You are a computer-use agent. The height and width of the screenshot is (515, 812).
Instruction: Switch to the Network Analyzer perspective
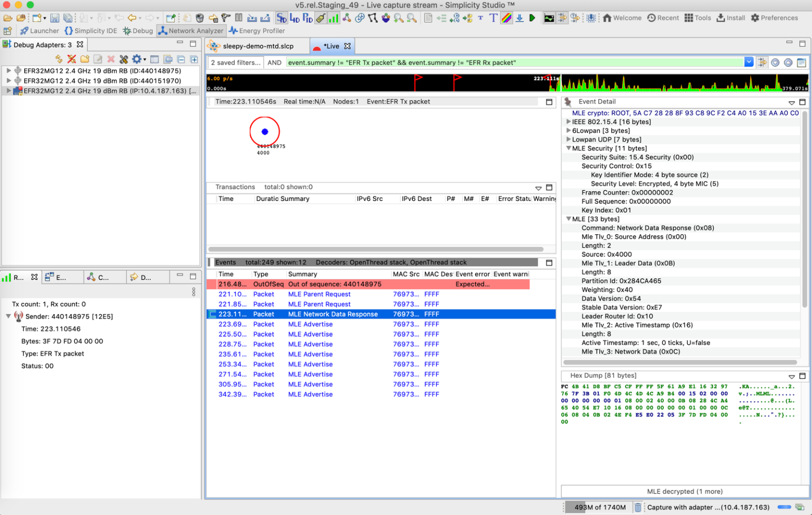191,31
